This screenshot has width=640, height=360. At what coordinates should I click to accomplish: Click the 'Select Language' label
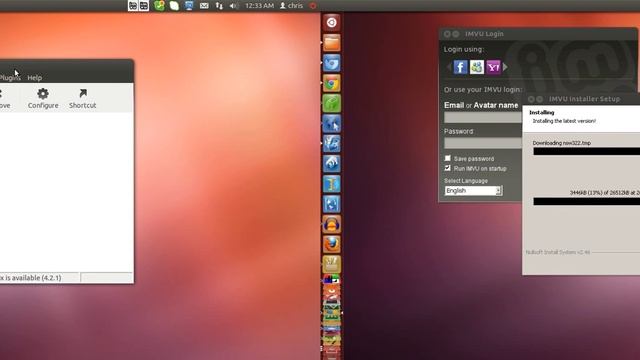pyautogui.click(x=466, y=180)
